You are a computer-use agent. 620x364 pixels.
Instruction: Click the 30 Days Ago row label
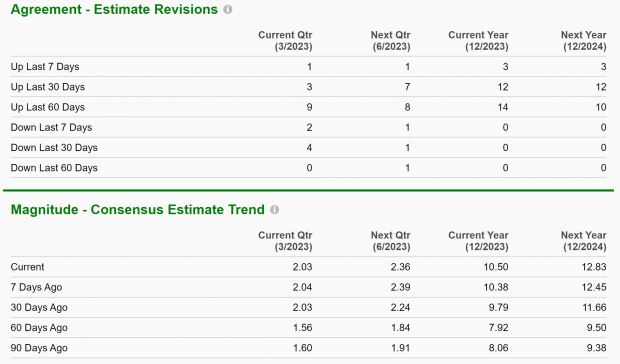tap(39, 307)
